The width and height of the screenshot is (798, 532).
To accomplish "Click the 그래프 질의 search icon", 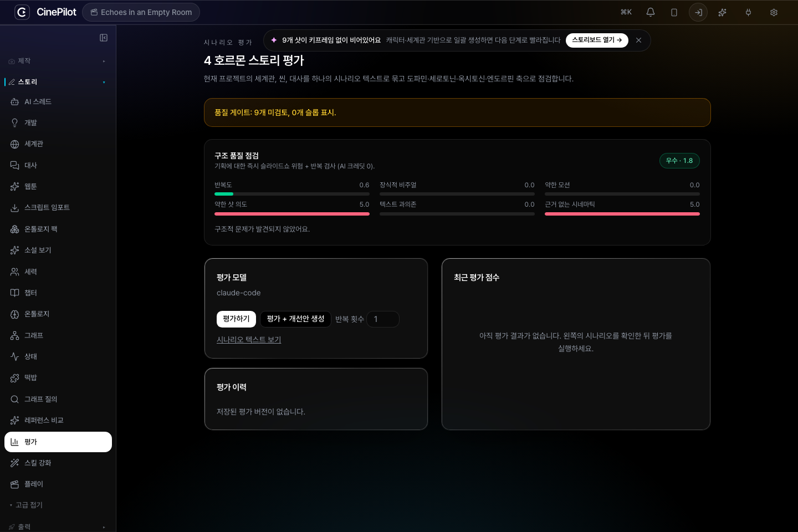I will click(15, 399).
